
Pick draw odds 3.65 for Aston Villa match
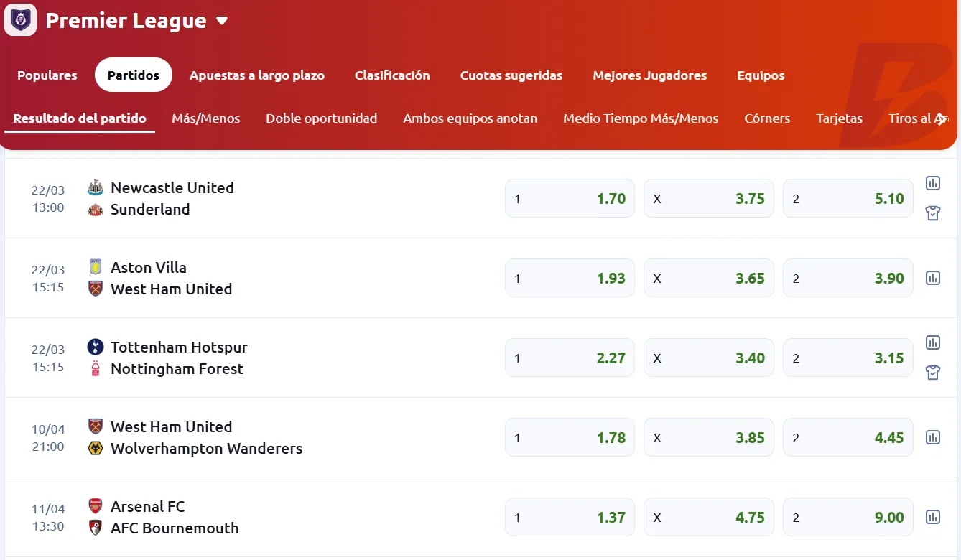(708, 278)
